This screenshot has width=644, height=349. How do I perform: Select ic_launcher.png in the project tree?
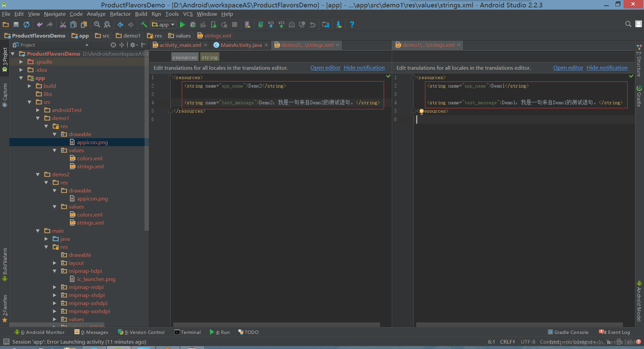pos(96,279)
